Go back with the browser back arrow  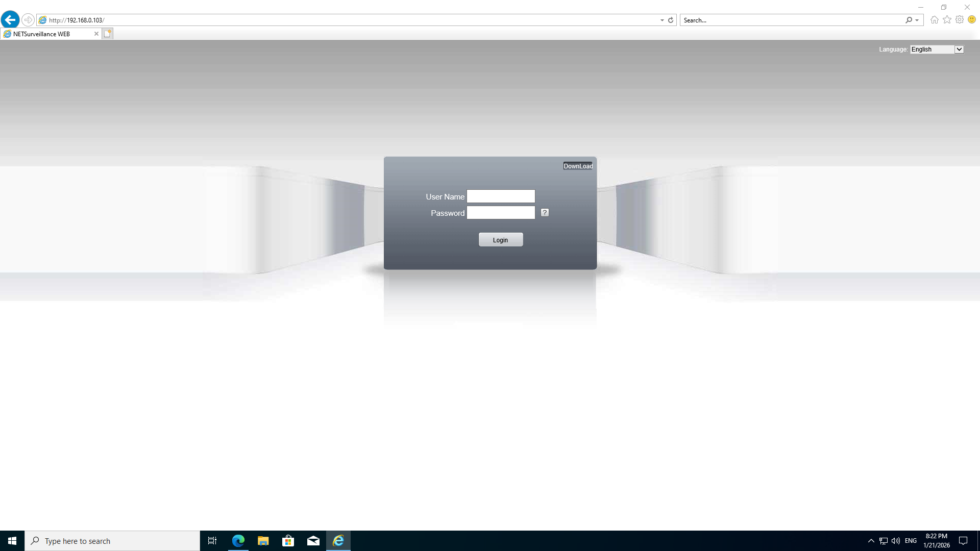point(10,20)
